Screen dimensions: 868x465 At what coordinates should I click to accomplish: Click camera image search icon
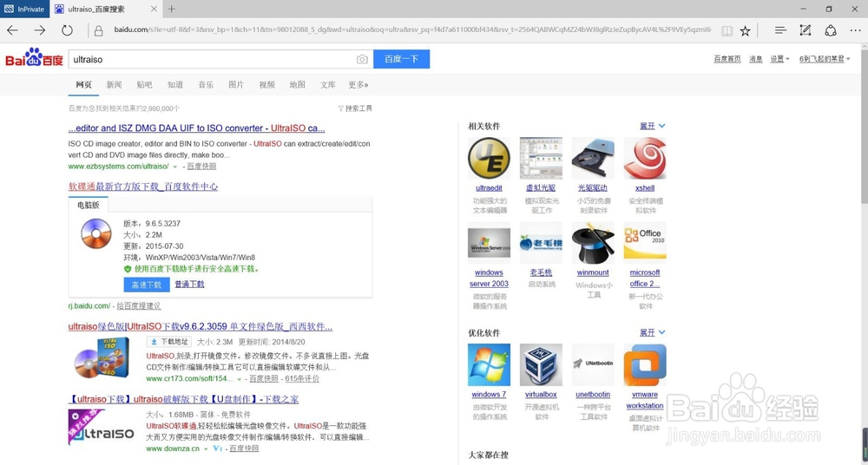tap(362, 59)
